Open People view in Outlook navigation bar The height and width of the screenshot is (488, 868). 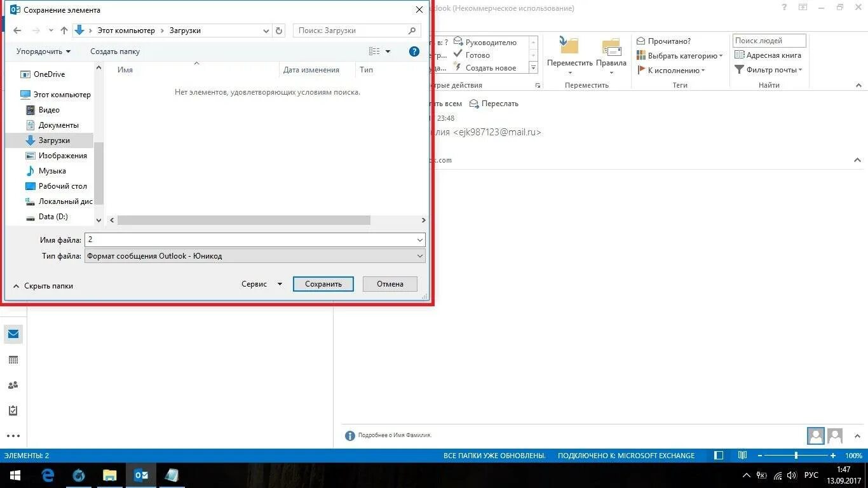pyautogui.click(x=13, y=385)
